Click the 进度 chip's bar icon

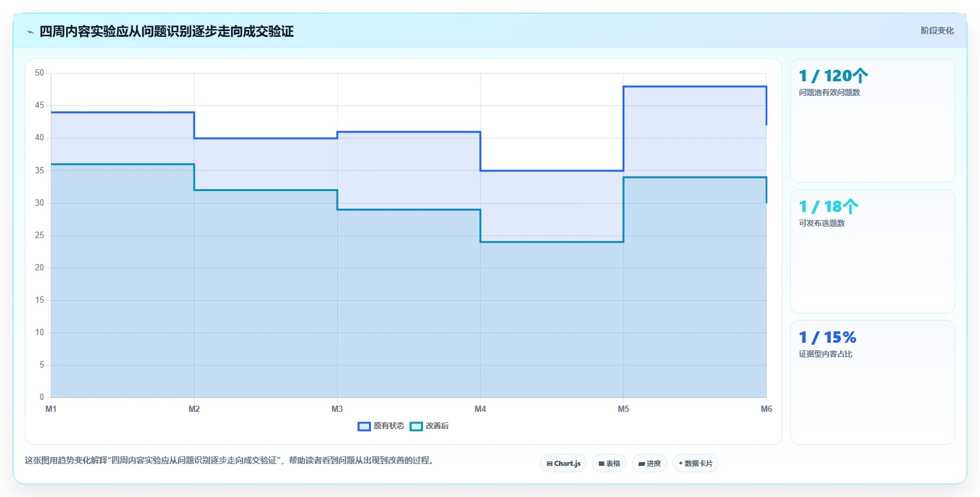641,464
